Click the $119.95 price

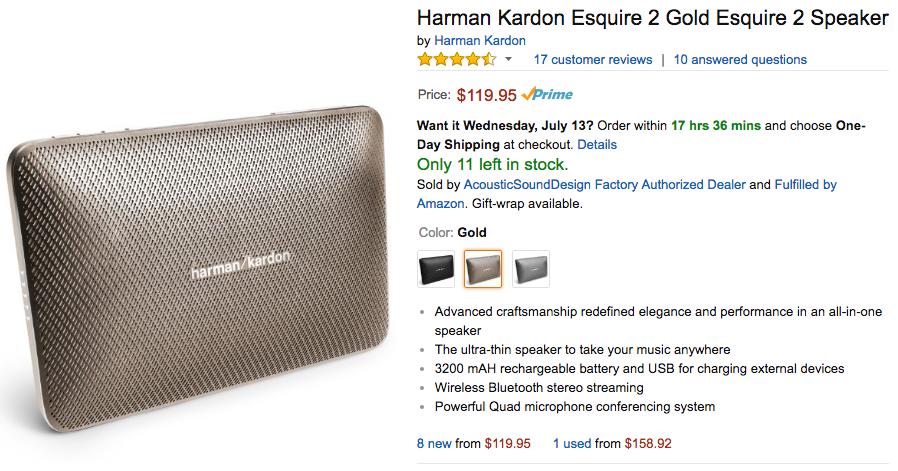[487, 96]
